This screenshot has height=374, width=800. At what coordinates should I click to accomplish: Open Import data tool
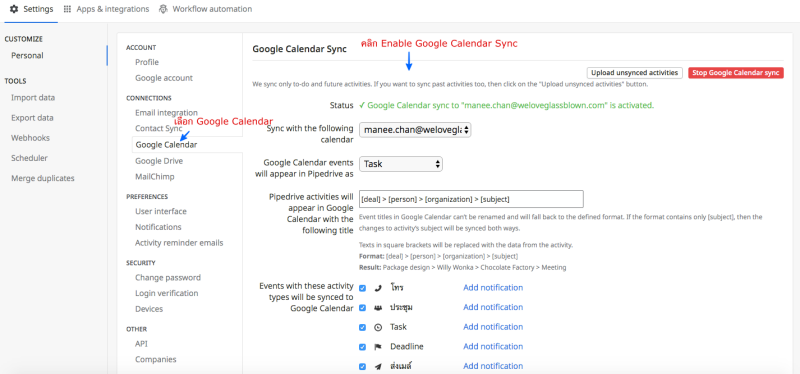(x=33, y=98)
